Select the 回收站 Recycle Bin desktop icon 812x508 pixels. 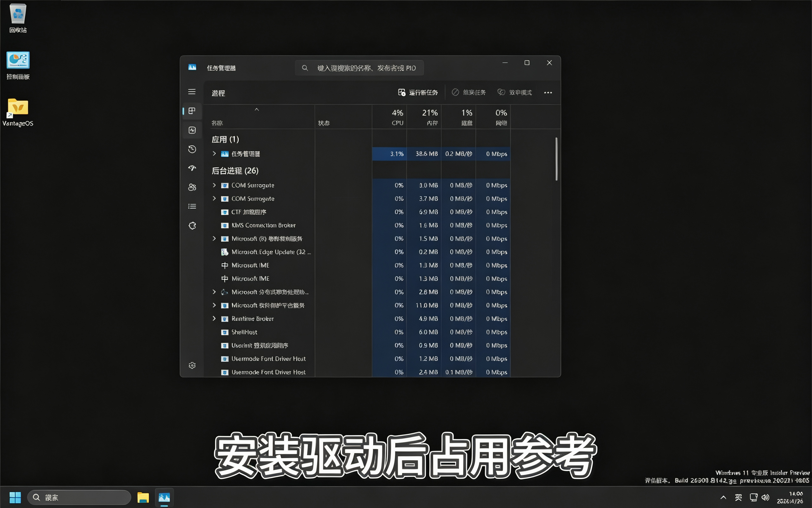click(18, 18)
